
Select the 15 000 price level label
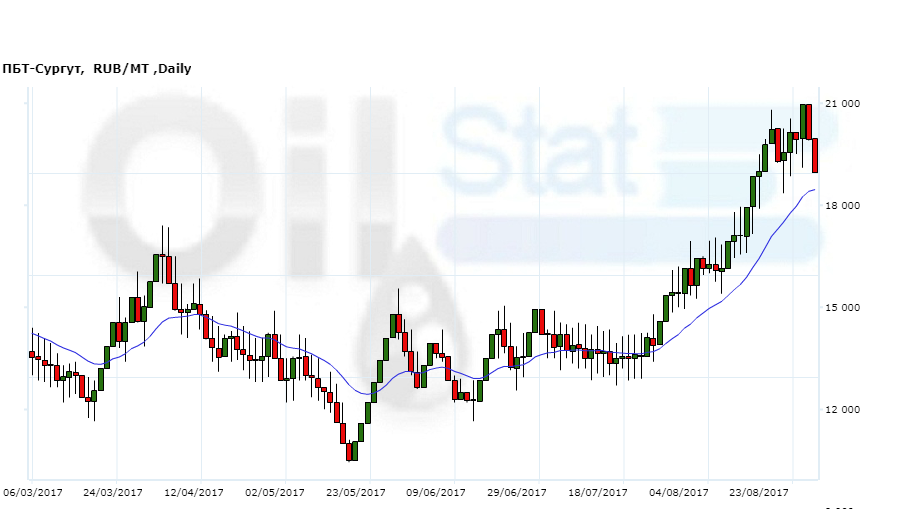pos(842,308)
